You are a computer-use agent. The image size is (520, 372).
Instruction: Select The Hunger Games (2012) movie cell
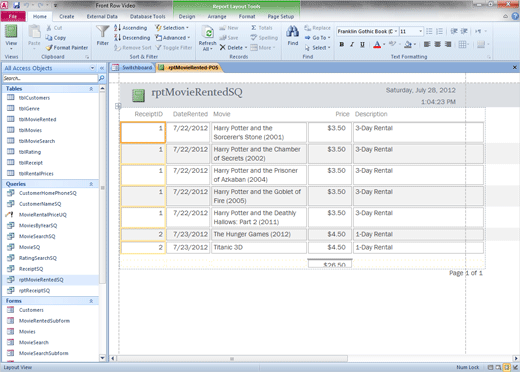(x=259, y=234)
